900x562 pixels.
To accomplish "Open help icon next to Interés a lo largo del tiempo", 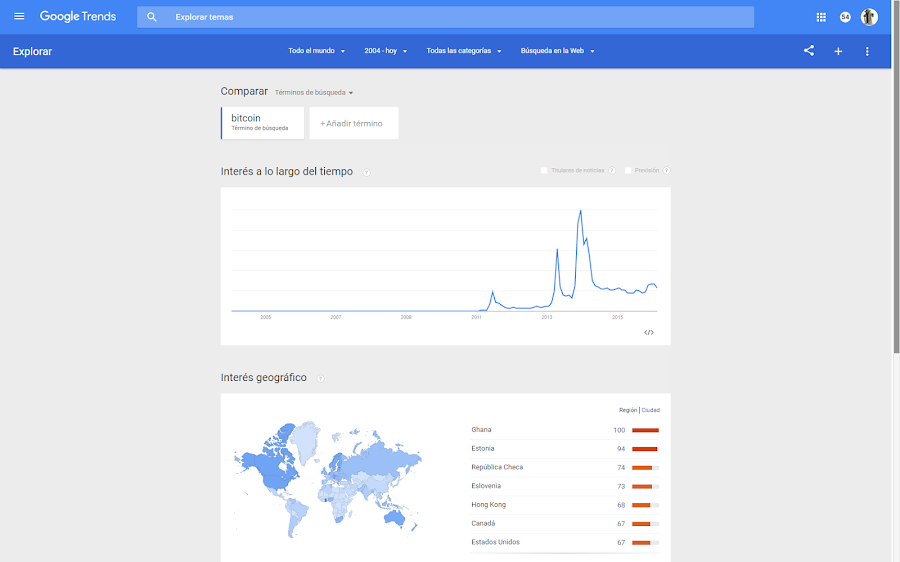I will [x=366, y=172].
